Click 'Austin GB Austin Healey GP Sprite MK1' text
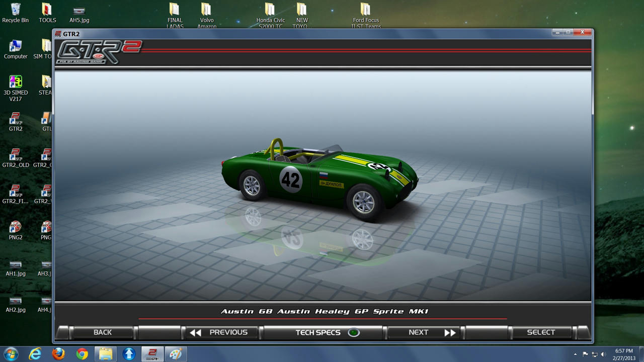644x362 pixels. point(325,311)
